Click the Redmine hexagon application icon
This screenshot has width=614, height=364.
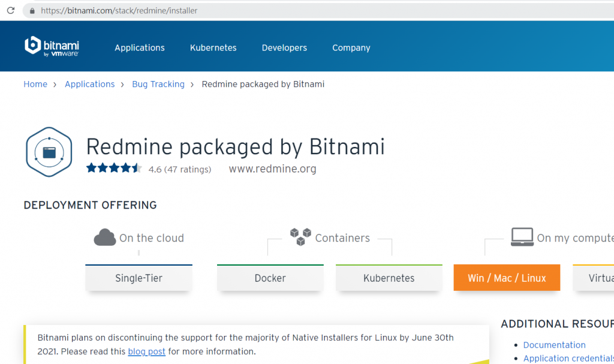click(49, 152)
